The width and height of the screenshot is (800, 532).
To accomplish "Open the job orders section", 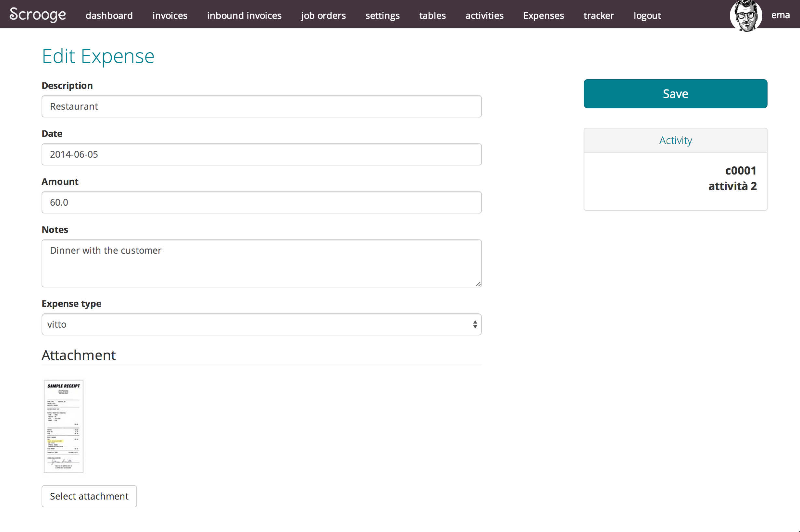I will point(323,16).
